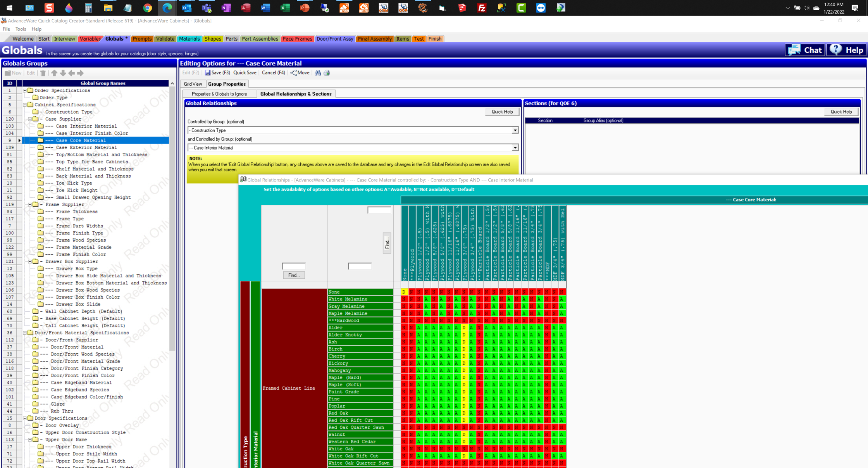
Task: Move group up with up arrow
Action: (x=54, y=73)
